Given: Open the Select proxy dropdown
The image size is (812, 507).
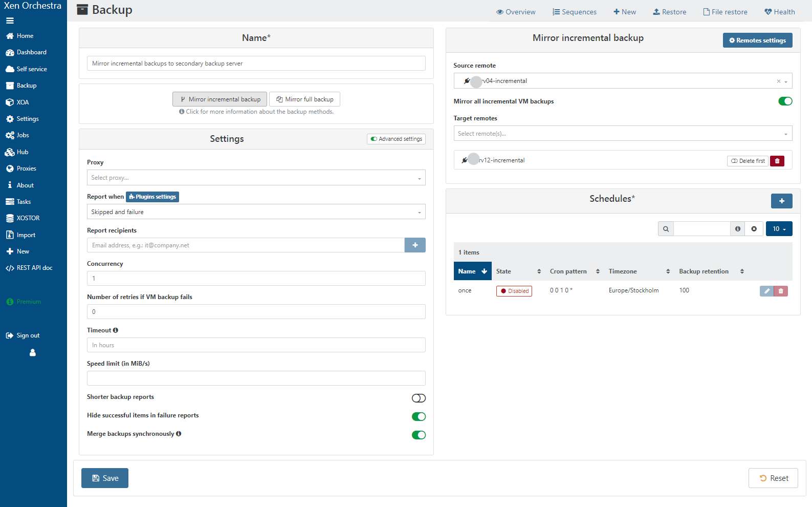Looking at the screenshot, I should tap(256, 178).
